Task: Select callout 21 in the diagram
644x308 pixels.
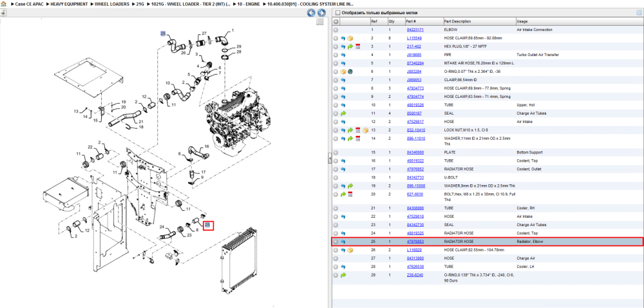Action: [141, 122]
